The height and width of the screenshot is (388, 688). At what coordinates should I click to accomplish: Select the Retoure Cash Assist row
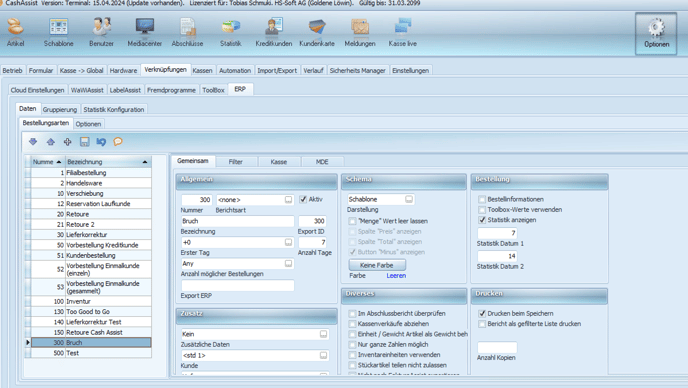point(91,332)
